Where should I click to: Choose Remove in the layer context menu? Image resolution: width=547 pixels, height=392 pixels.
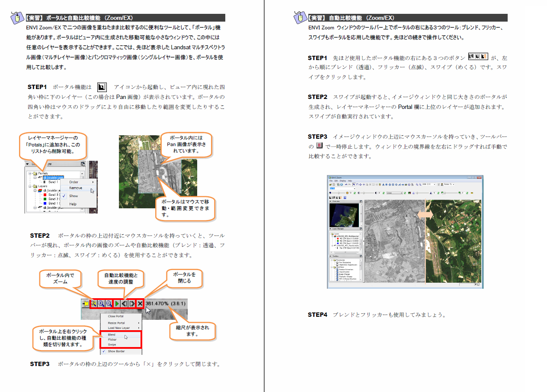(78, 188)
